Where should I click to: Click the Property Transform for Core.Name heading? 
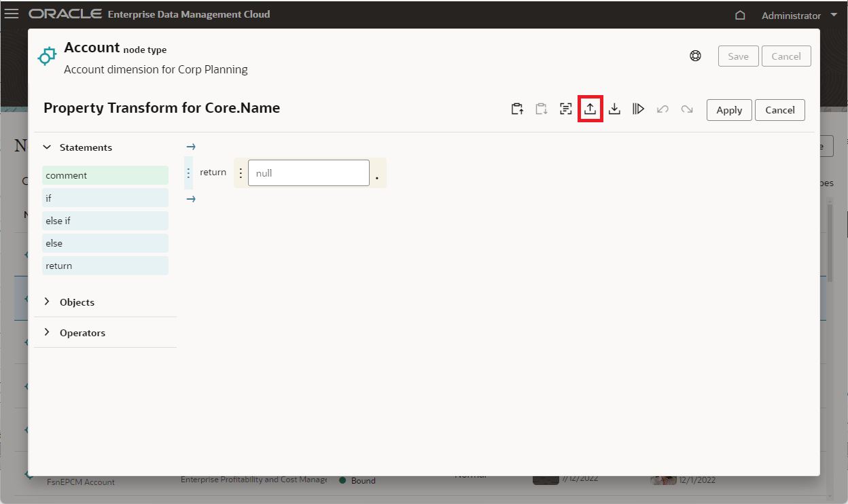pos(162,108)
